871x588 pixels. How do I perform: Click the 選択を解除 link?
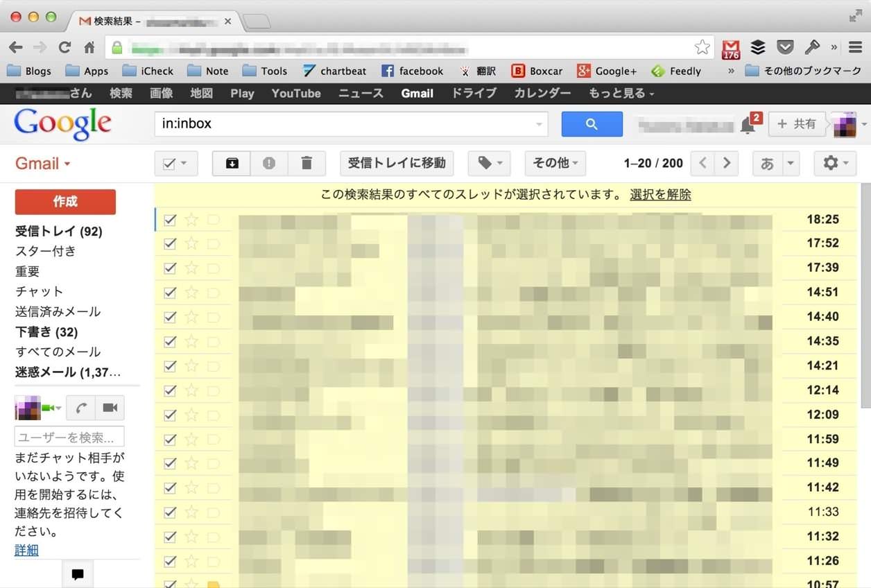point(660,195)
